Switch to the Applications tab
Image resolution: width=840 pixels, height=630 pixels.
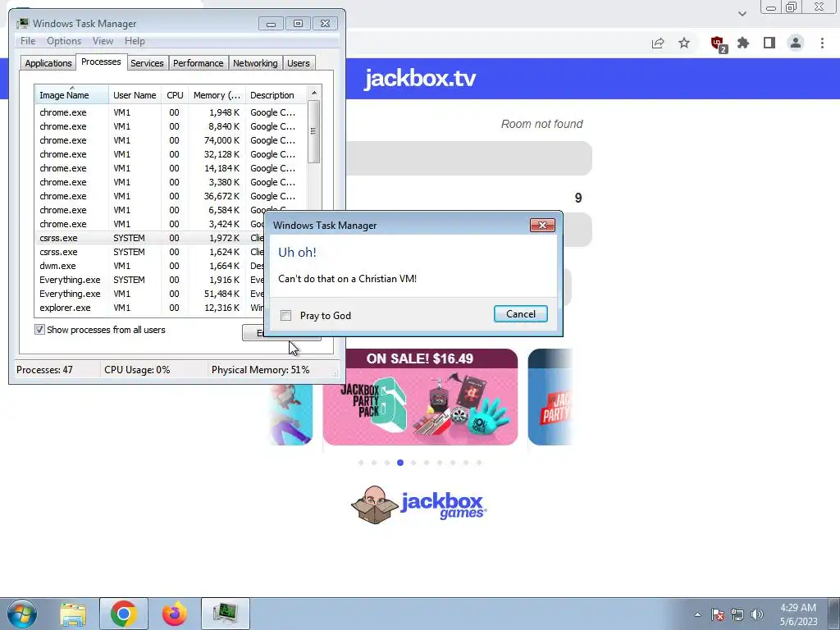pyautogui.click(x=48, y=63)
